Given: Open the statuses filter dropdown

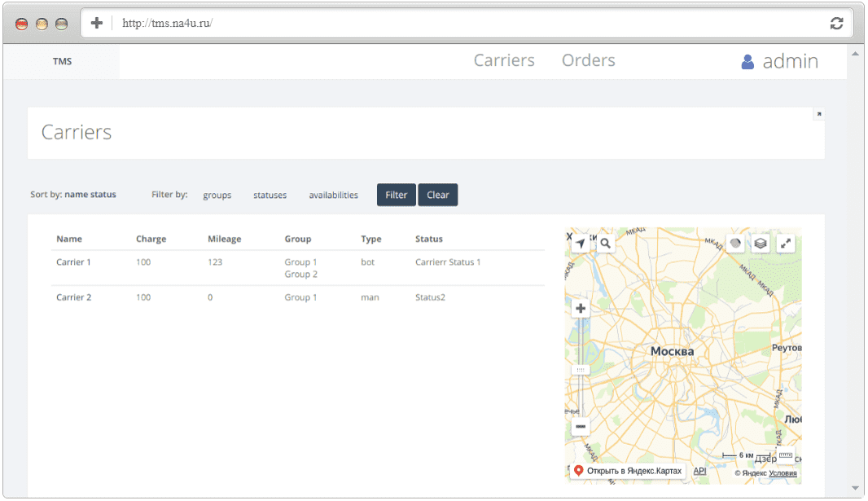Looking at the screenshot, I should click(270, 195).
